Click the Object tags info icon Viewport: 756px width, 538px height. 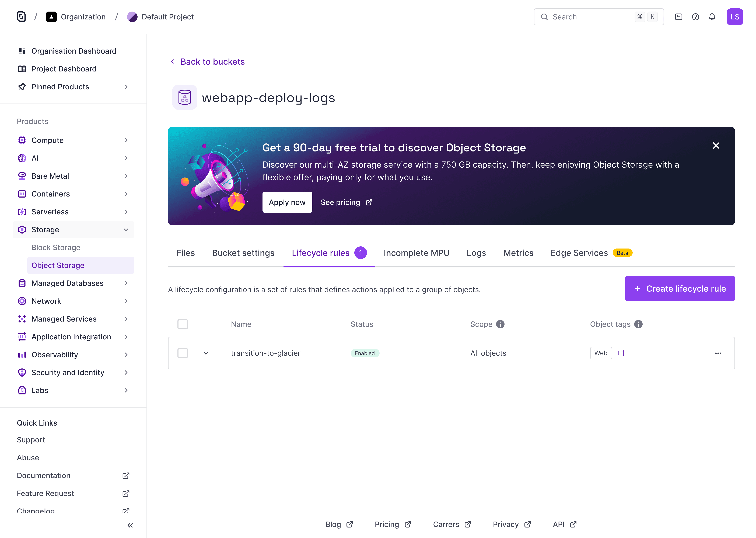point(638,324)
